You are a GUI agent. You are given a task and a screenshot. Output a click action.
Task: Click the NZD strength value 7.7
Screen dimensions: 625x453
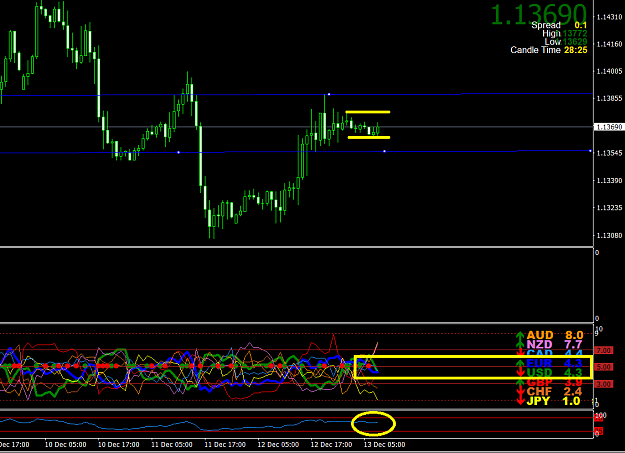(x=573, y=345)
